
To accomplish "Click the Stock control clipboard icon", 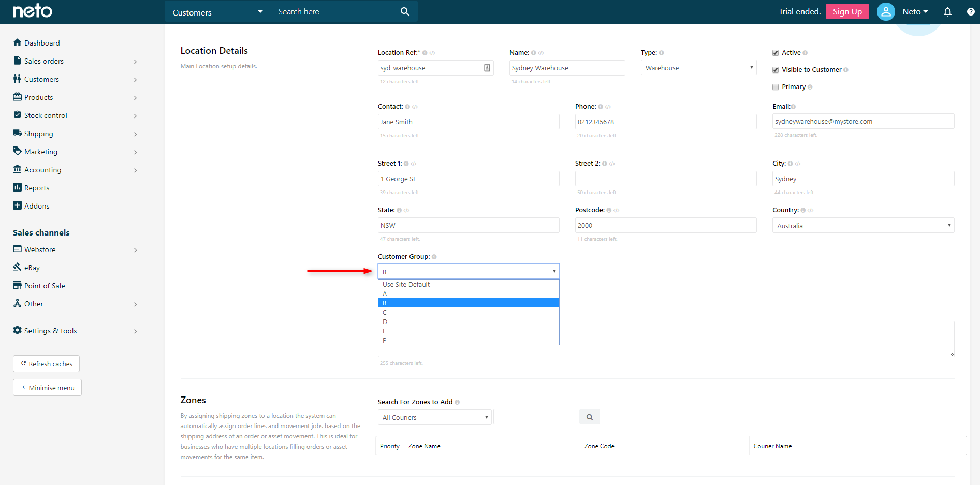I will tap(18, 115).
